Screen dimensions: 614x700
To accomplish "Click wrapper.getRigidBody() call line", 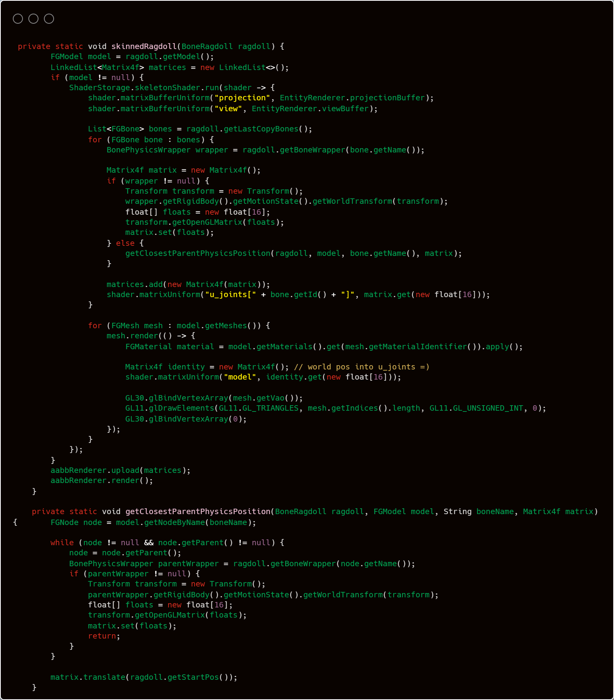I will pyautogui.click(x=287, y=201).
